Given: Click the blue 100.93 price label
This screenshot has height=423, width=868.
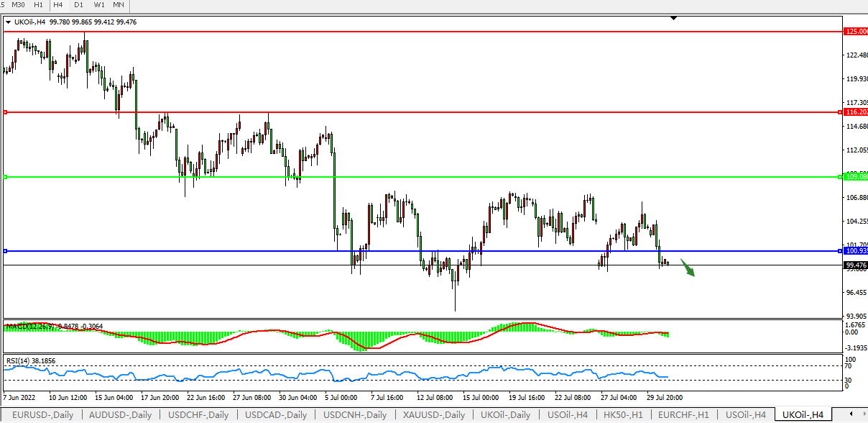Looking at the screenshot, I should pyautogui.click(x=857, y=251).
